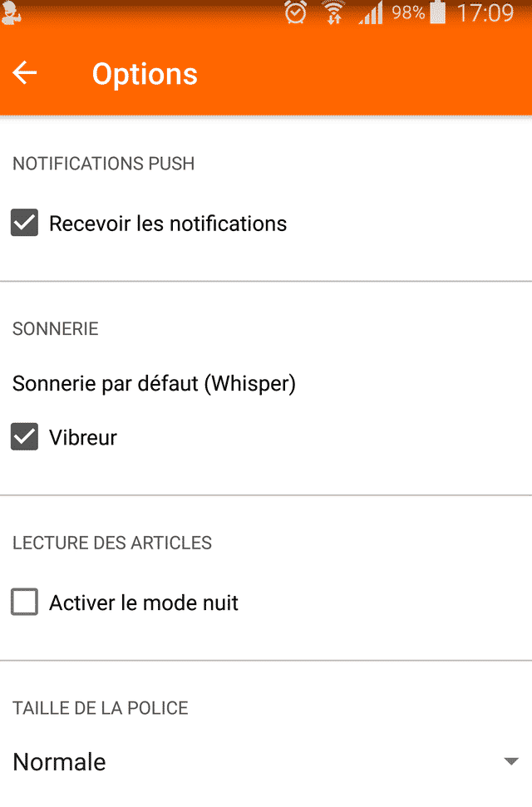Image resolution: width=532 pixels, height=807 pixels.
Task: Uncheck Recevoir les notifications checkbox
Action: tap(25, 223)
